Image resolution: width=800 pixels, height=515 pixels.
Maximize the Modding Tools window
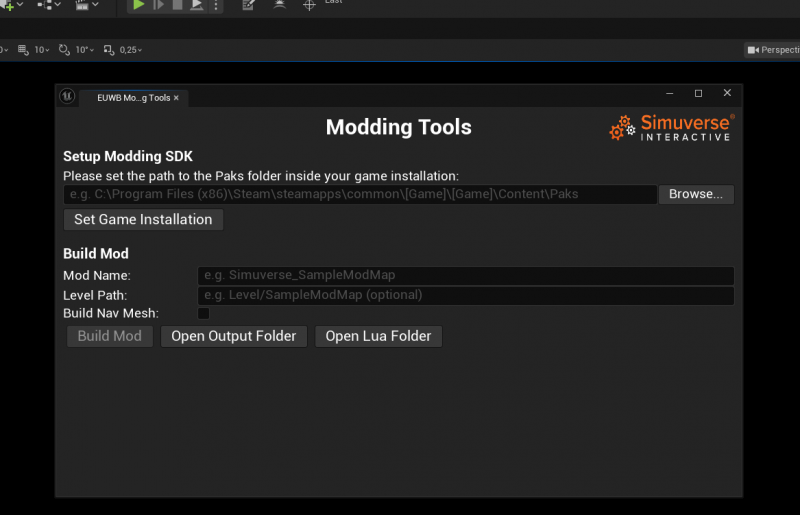tap(698, 93)
